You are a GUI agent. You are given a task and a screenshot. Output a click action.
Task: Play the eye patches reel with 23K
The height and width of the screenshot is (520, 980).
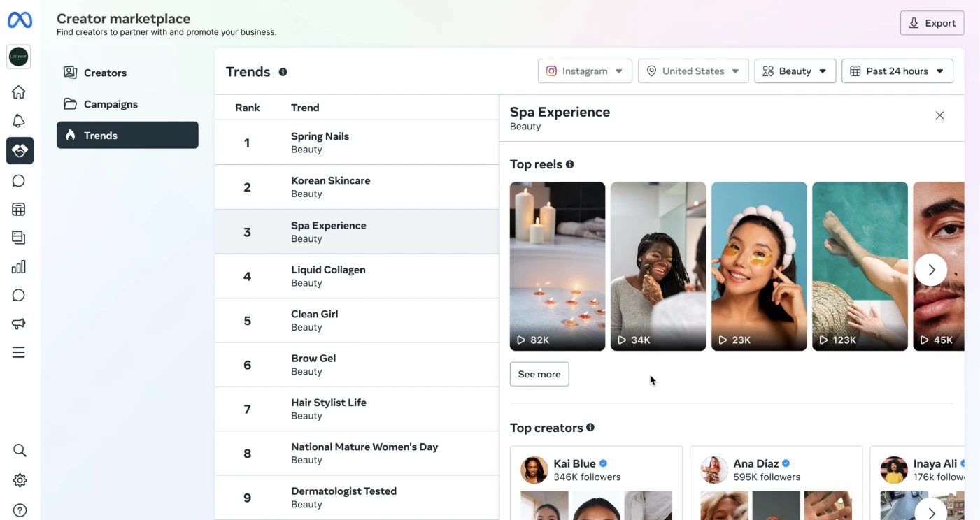[759, 266]
